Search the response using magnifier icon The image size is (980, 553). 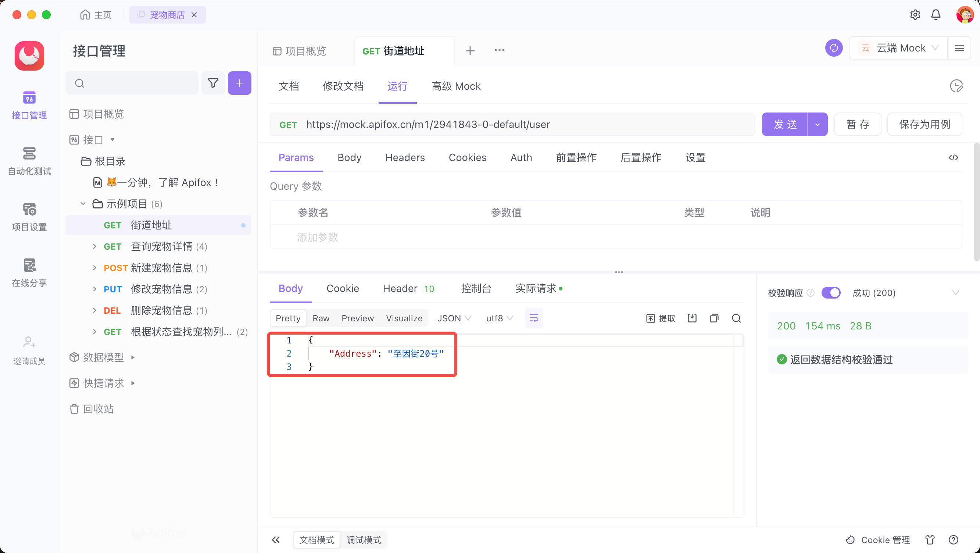click(736, 318)
